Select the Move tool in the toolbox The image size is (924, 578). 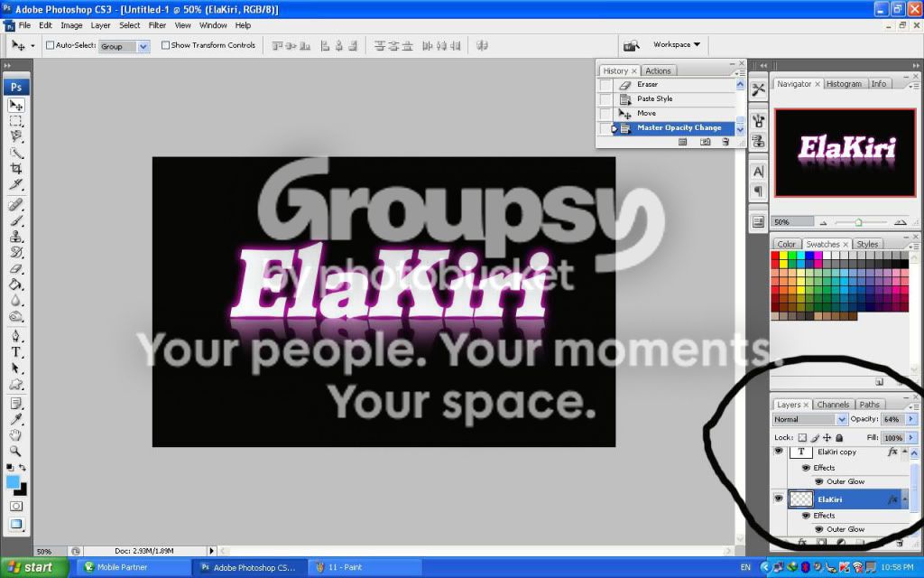pos(16,105)
